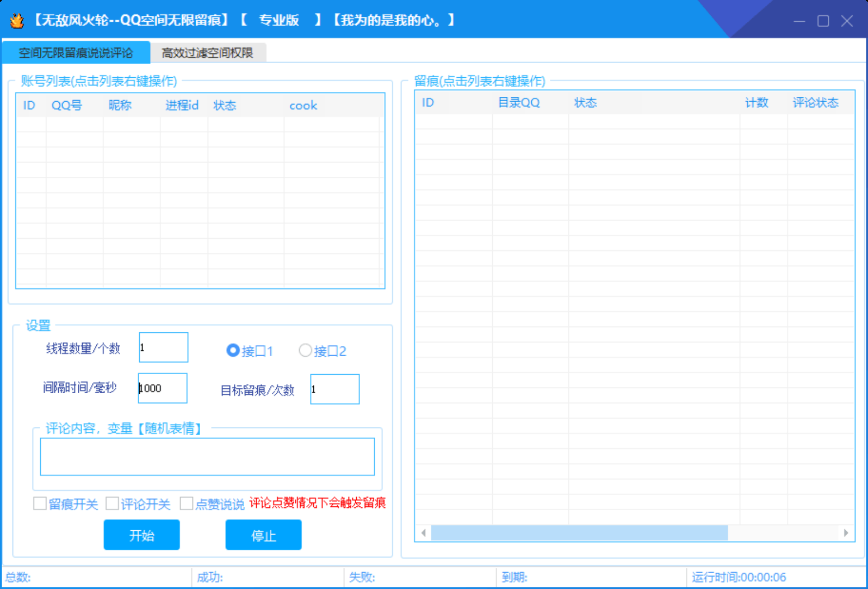
Task: Click the scrollbar right arrow in 留痕 list
Action: coord(846,532)
